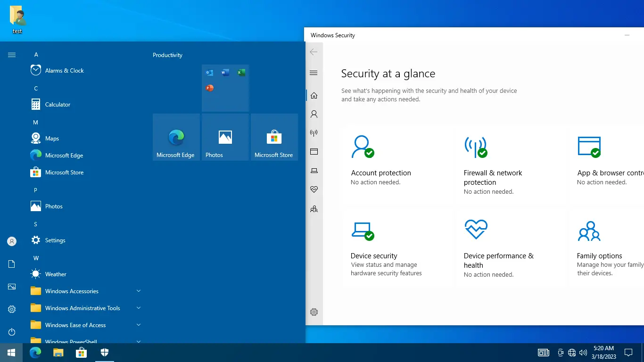The width and height of the screenshot is (644, 362).
Task: Open Microsoft Store in the app list
Action: pyautogui.click(x=86, y=173)
